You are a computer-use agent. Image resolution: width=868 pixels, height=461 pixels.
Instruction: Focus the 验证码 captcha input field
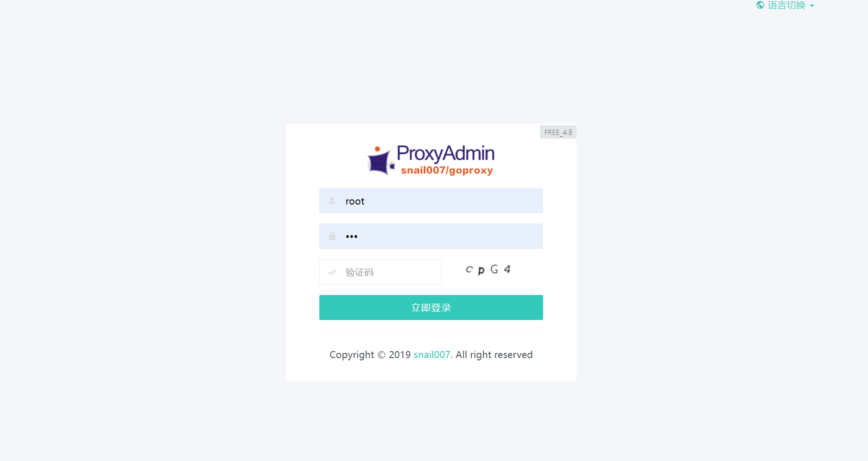click(x=380, y=272)
